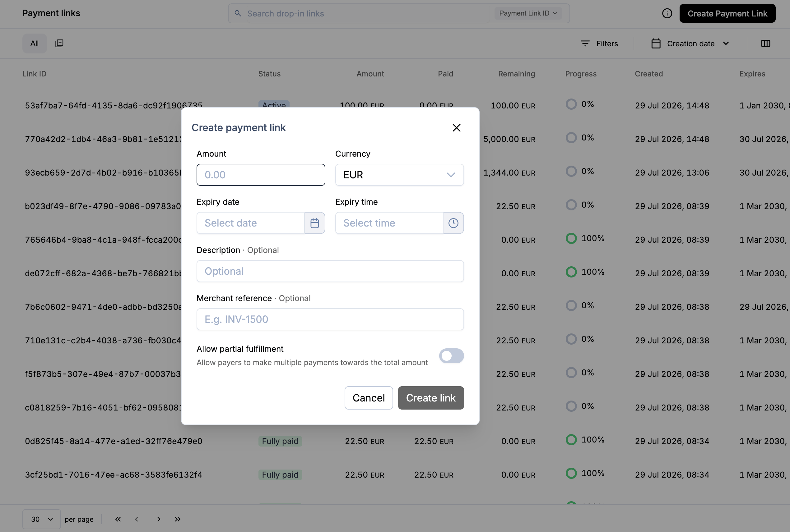This screenshot has width=790, height=532.
Task: Select the All tab
Action: [x=35, y=44]
